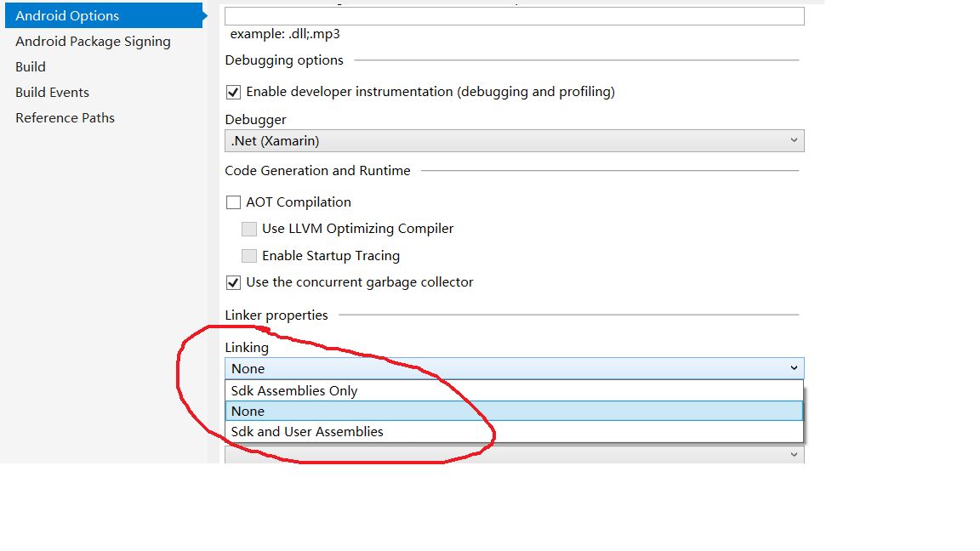This screenshot has height=551, width=980.
Task: Click the 'Linking' label text
Action: coord(247,347)
